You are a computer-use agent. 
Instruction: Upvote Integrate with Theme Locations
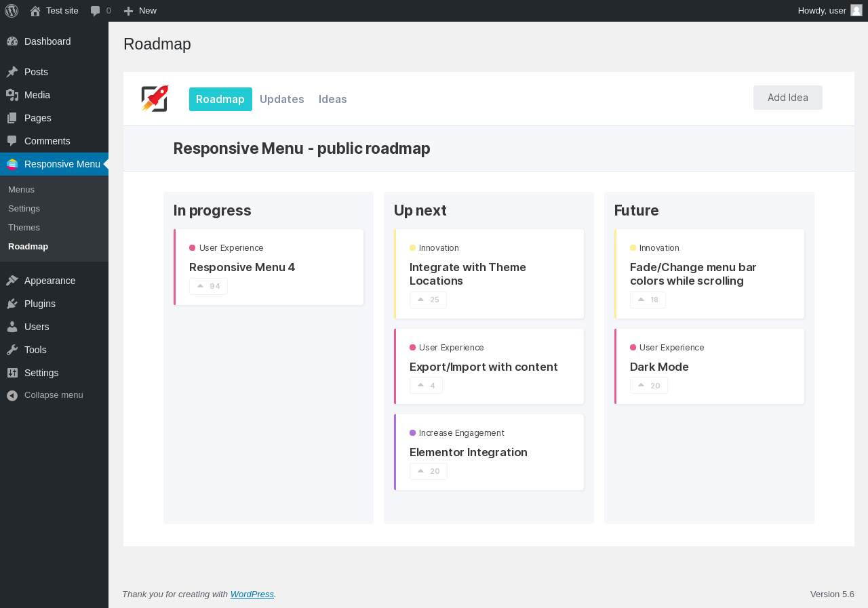(x=428, y=300)
